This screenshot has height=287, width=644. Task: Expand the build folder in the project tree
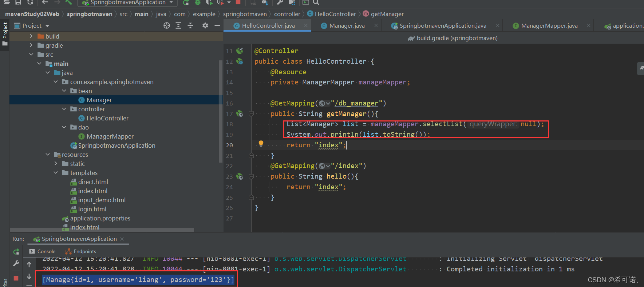click(x=31, y=36)
